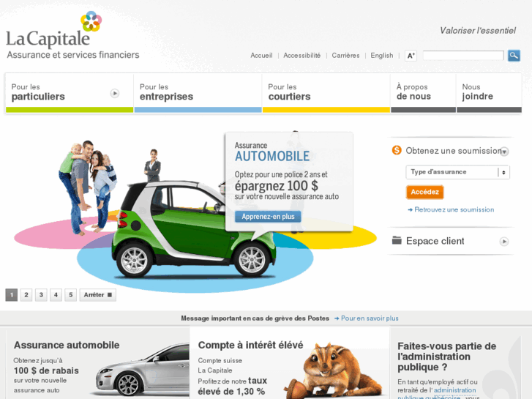Click the orange Accédez button
This screenshot has width=532, height=399.
click(424, 192)
